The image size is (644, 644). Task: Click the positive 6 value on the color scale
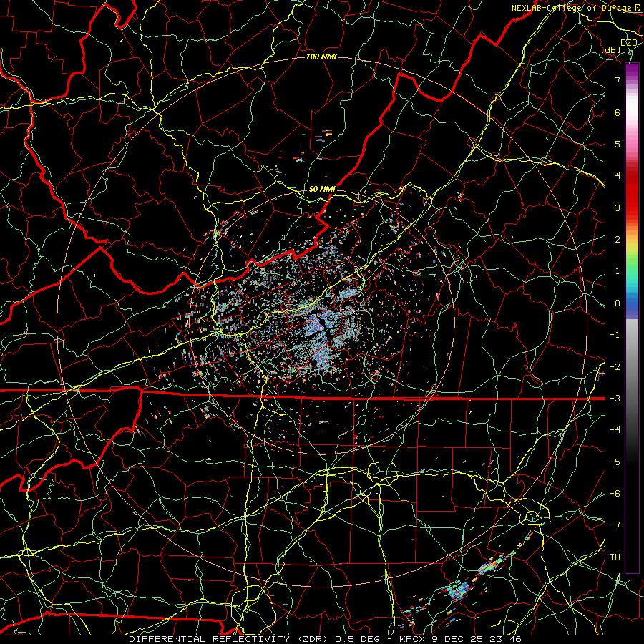(x=618, y=112)
